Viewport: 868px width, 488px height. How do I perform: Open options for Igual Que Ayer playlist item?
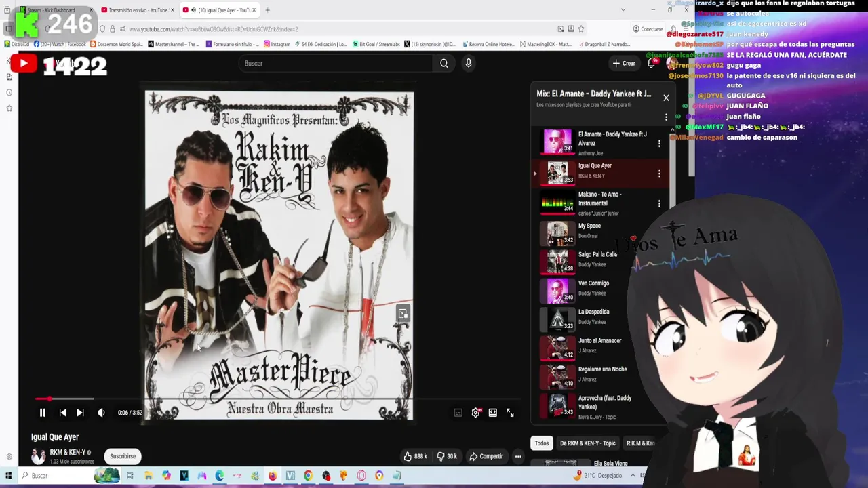659,174
